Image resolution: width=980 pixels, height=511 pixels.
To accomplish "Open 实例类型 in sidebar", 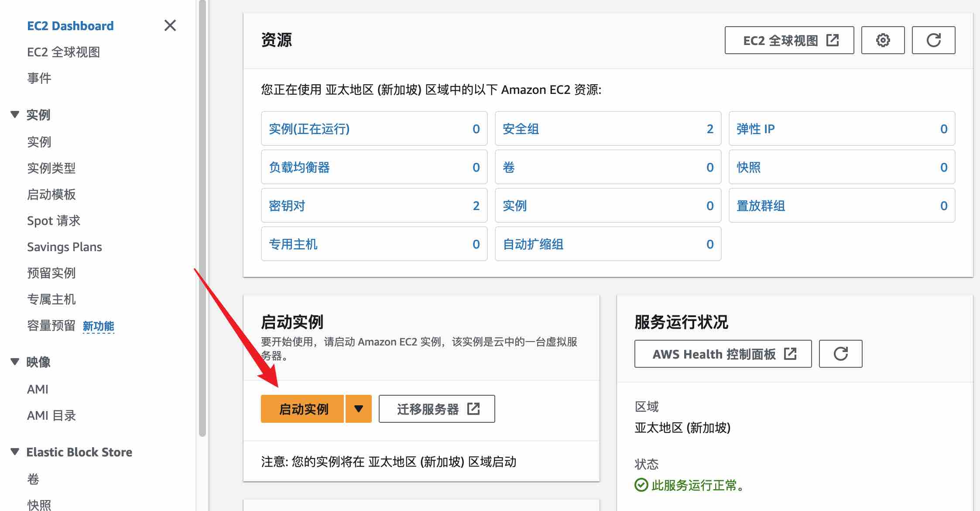I will pyautogui.click(x=51, y=168).
